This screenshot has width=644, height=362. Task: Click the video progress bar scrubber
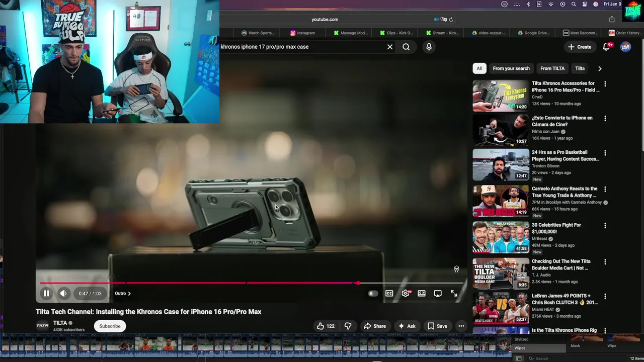click(357, 283)
